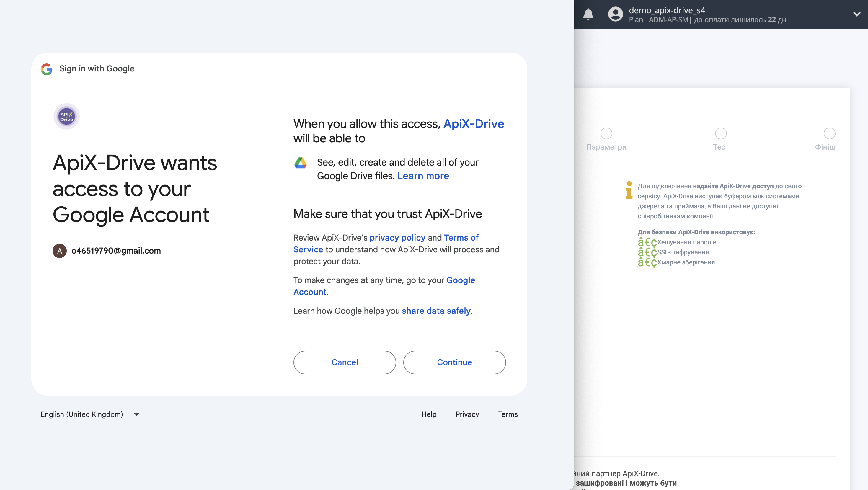Click the Google logo icon in the header

(x=47, y=69)
